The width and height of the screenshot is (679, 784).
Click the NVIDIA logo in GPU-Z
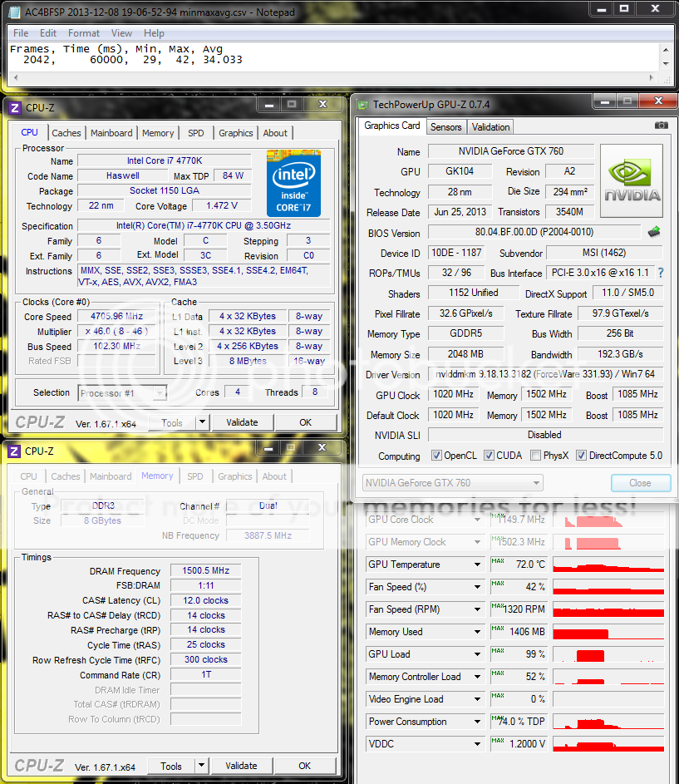(632, 181)
